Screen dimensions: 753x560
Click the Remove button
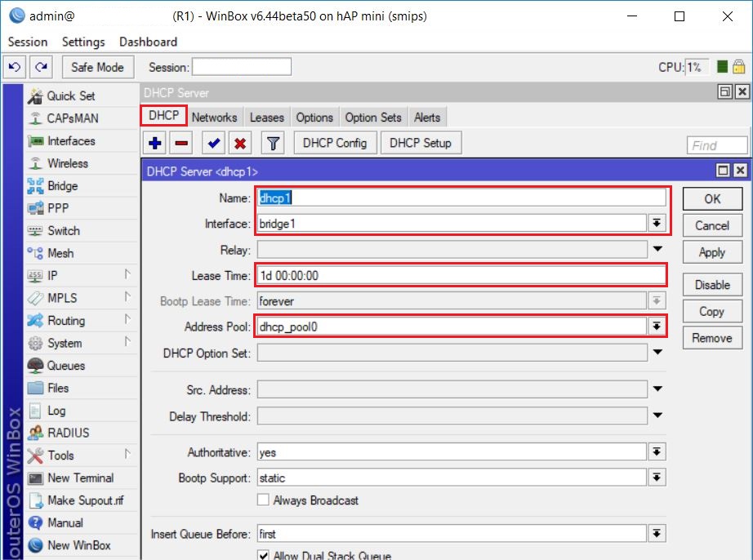click(x=713, y=338)
